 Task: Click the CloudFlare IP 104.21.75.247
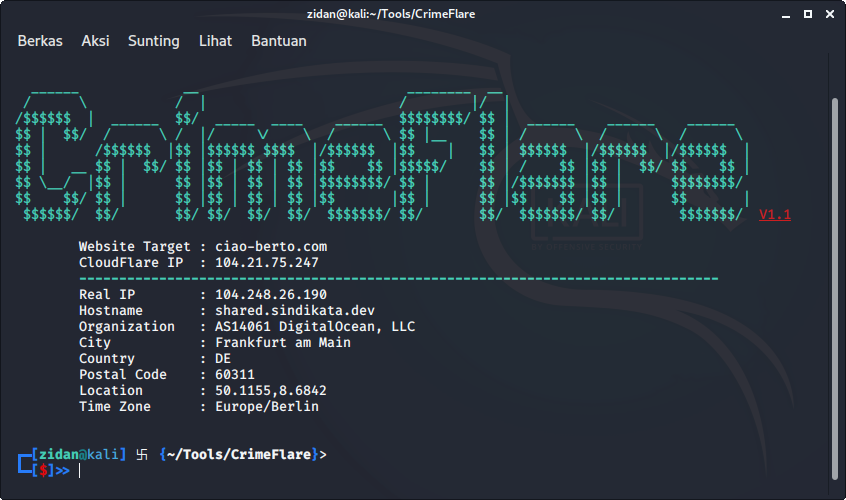click(267, 263)
